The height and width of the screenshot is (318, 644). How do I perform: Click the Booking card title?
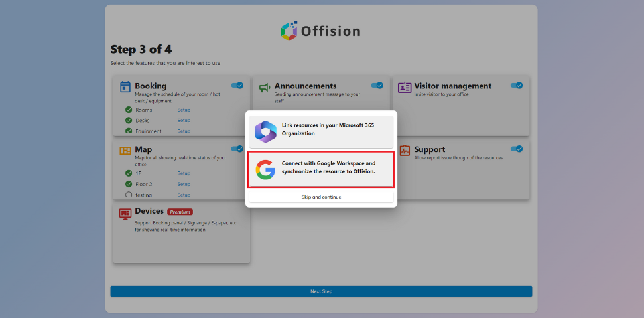click(x=151, y=86)
